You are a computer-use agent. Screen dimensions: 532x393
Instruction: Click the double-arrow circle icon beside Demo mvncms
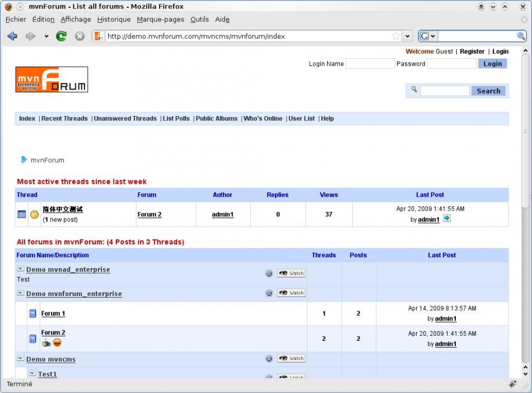tap(269, 358)
